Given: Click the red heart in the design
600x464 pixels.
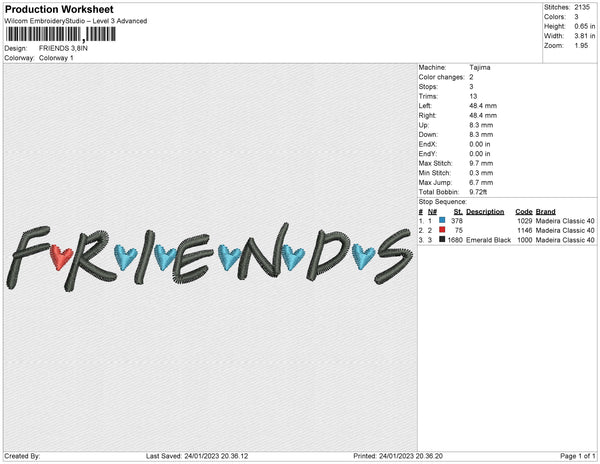Looking at the screenshot, I should click(x=61, y=257).
